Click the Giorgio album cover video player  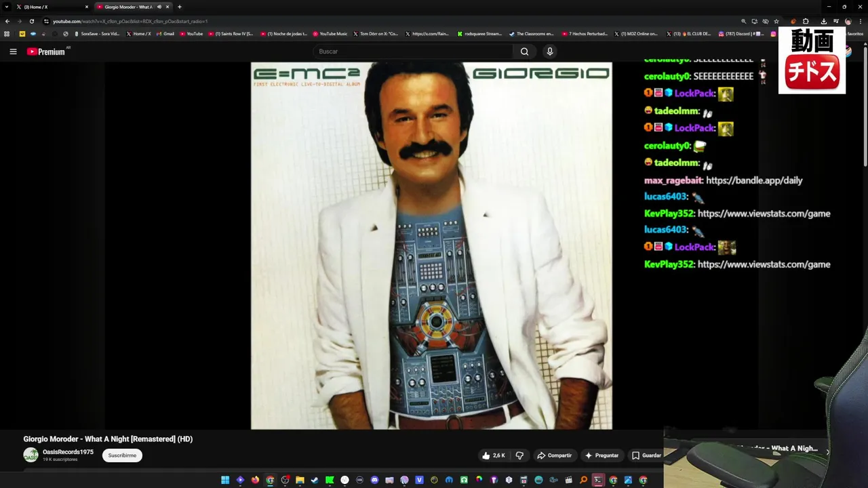431,245
